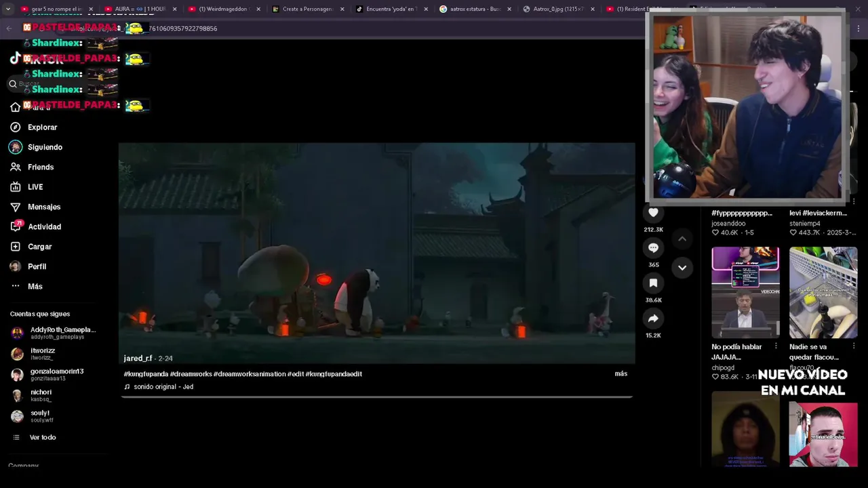Expand the video caption with 'más'
This screenshot has width=868, height=488.
click(620, 373)
